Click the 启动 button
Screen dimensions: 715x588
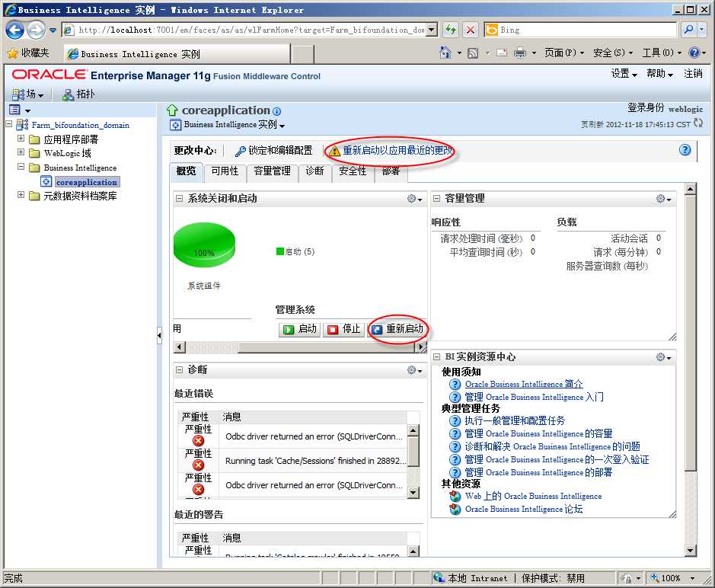(299, 329)
